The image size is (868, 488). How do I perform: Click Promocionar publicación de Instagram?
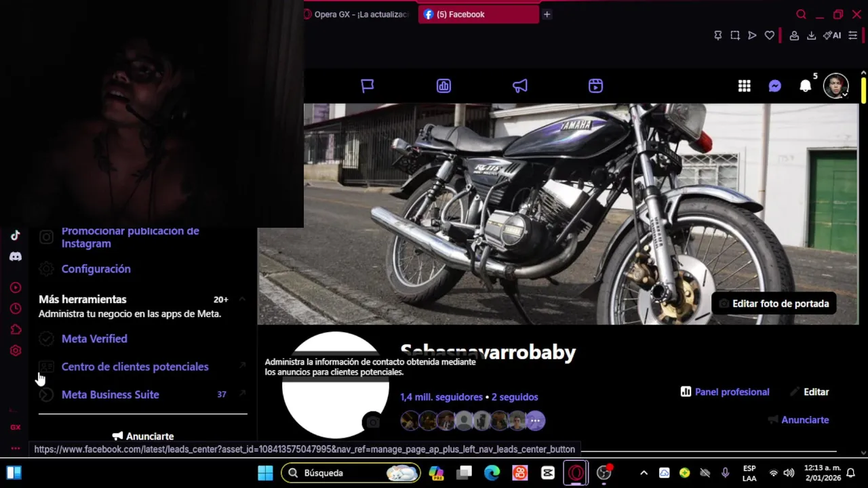[130, 237]
